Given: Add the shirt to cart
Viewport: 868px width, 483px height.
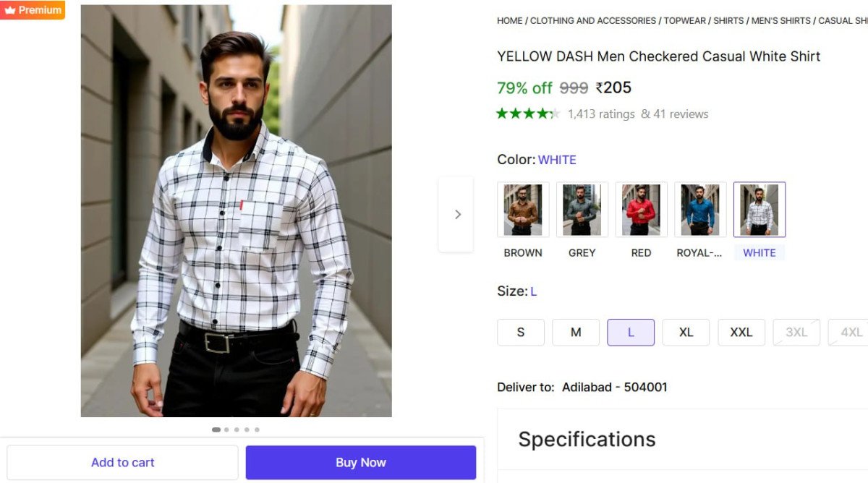Looking at the screenshot, I should pos(122,463).
